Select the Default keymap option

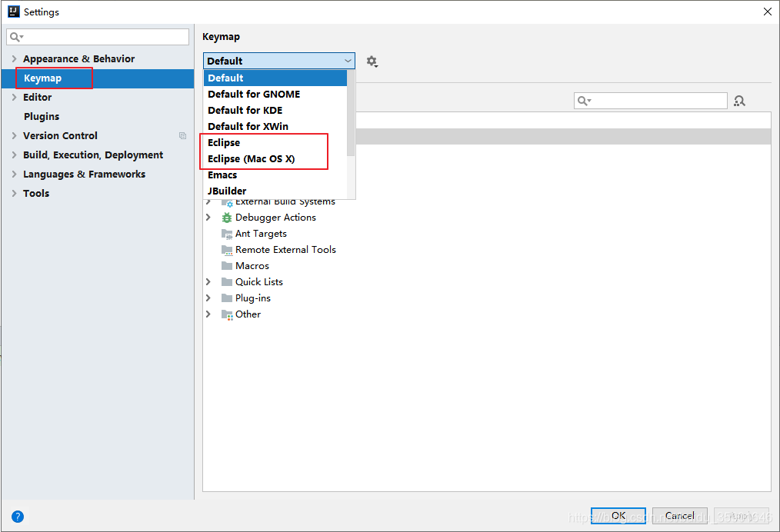[275, 78]
